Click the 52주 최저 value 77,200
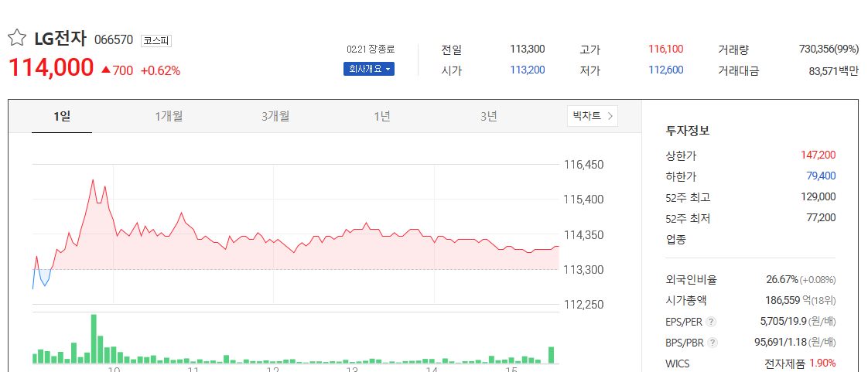The height and width of the screenshot is (372, 868). 821,217
